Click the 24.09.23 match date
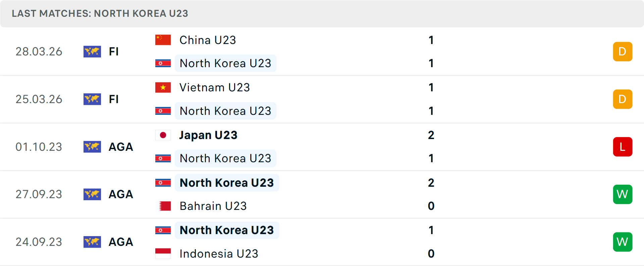 (39, 242)
